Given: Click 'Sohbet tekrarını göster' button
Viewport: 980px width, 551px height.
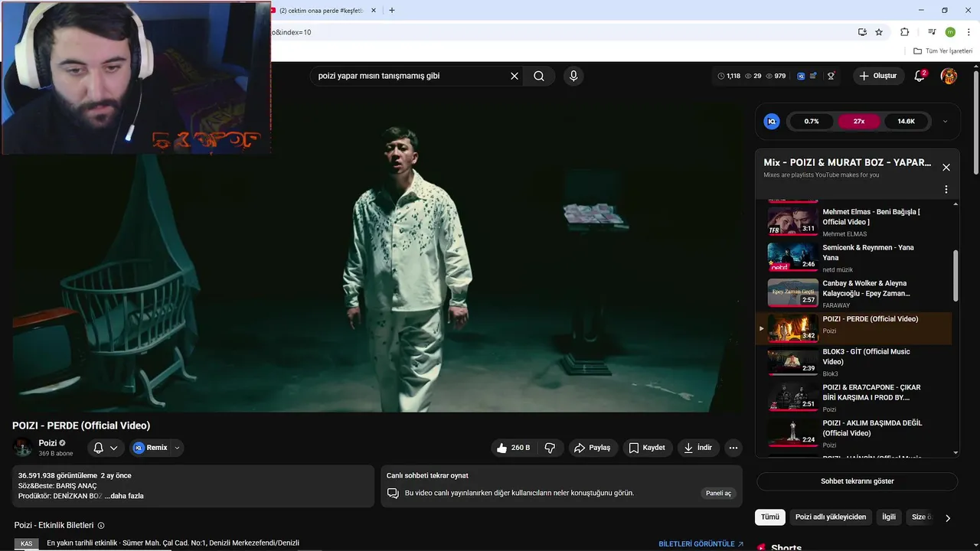Looking at the screenshot, I should (x=857, y=481).
